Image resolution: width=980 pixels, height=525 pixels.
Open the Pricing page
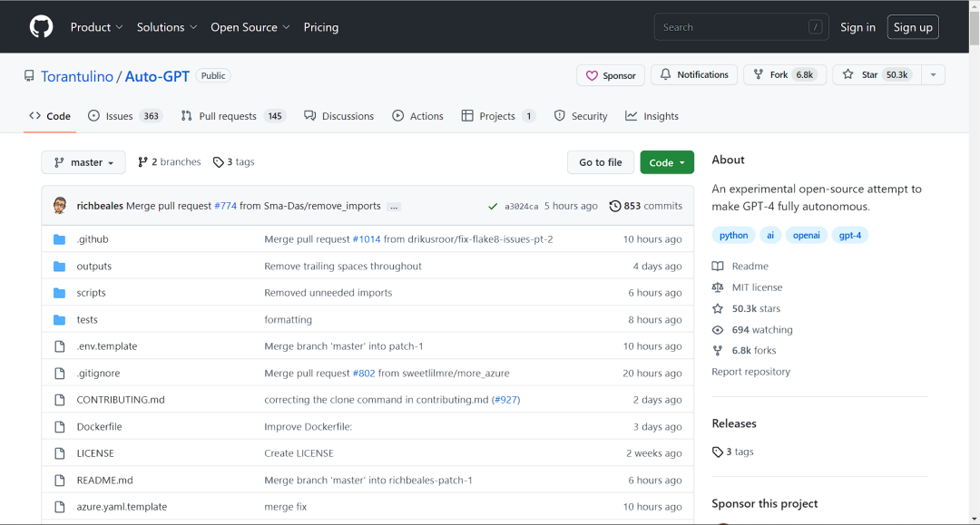(320, 27)
